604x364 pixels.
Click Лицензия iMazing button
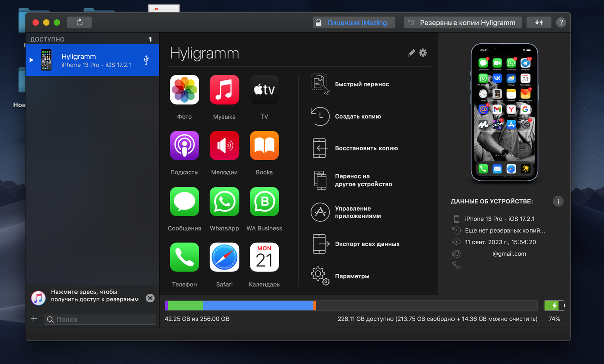pyautogui.click(x=353, y=22)
